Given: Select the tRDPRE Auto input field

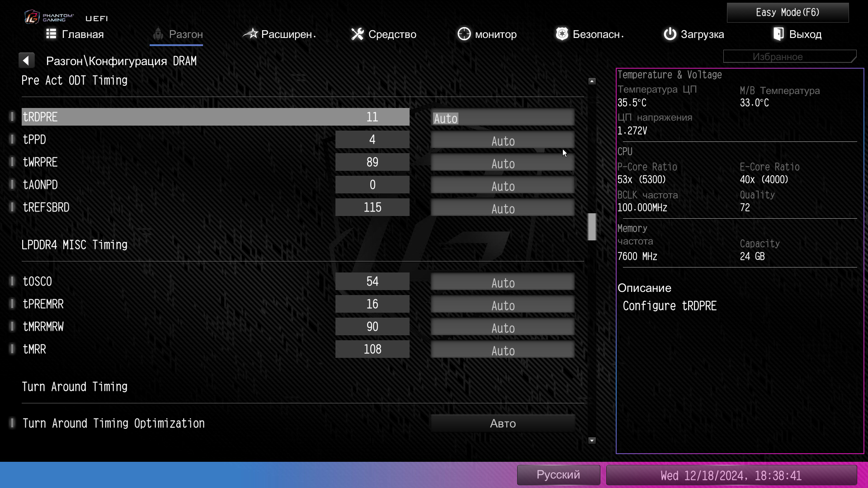Looking at the screenshot, I should click(502, 118).
